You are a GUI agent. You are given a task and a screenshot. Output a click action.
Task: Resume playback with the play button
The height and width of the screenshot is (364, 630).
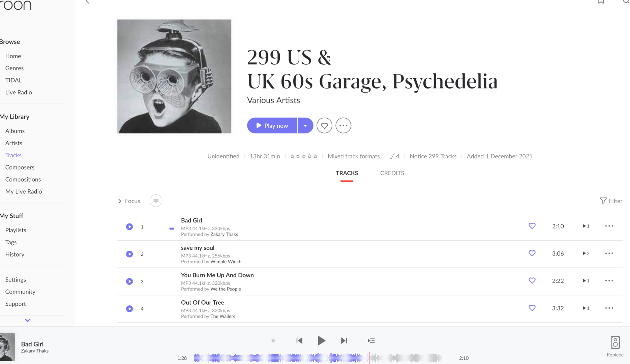321,341
